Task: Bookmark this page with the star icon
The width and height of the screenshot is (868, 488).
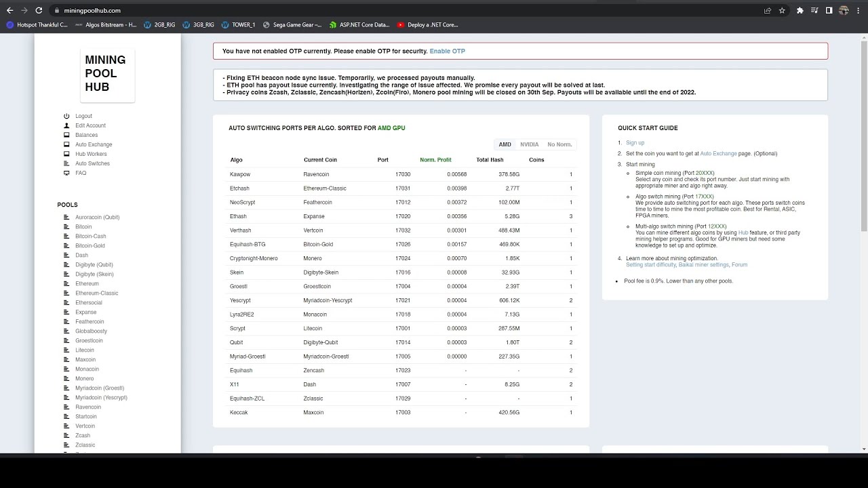Action: tap(782, 10)
